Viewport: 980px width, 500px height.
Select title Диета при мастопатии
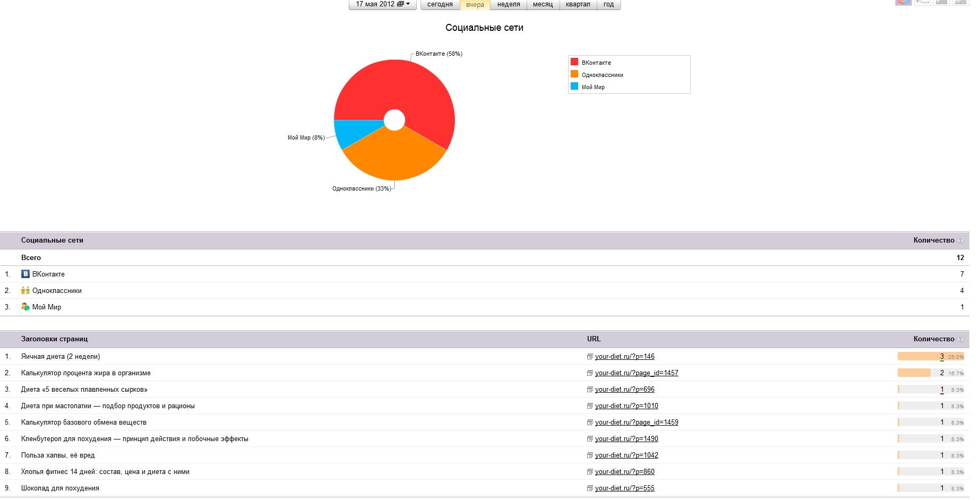108,406
